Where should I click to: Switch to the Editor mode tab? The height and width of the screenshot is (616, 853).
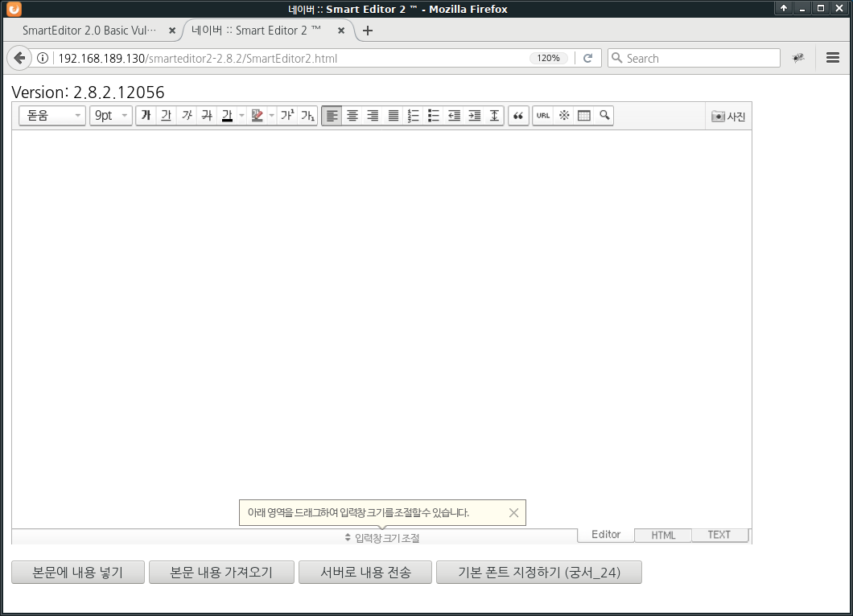[x=606, y=535]
